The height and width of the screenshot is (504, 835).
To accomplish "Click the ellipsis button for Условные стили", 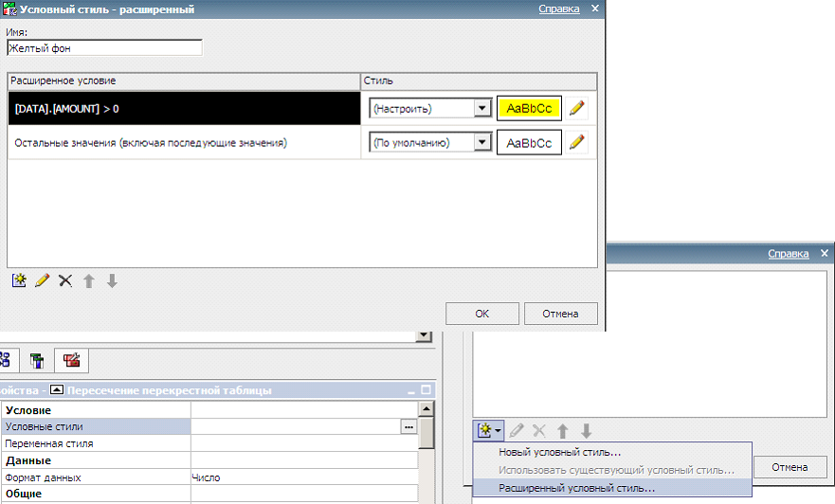I will (x=408, y=427).
